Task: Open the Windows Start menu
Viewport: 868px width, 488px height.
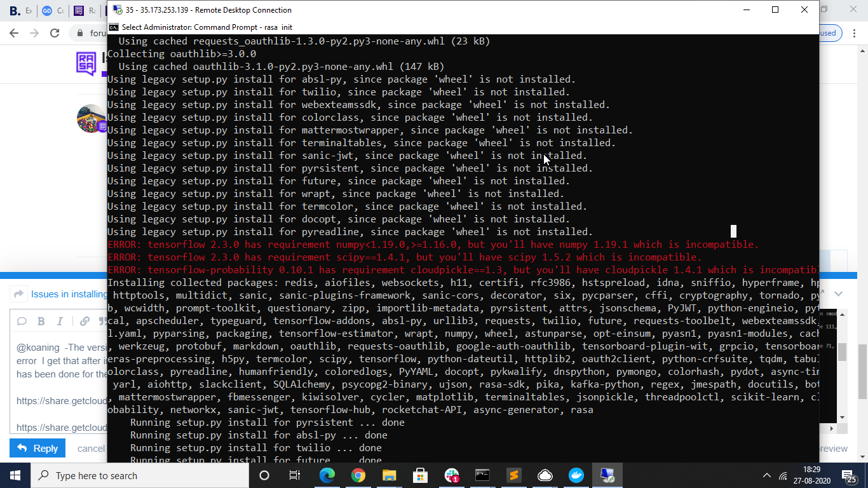Action: [x=15, y=475]
